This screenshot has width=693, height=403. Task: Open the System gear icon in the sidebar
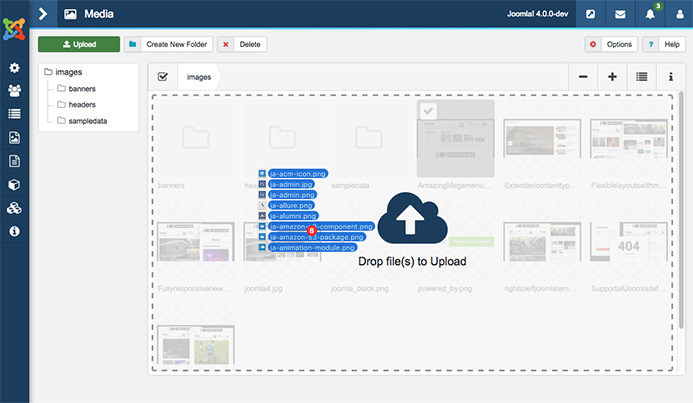click(x=14, y=68)
